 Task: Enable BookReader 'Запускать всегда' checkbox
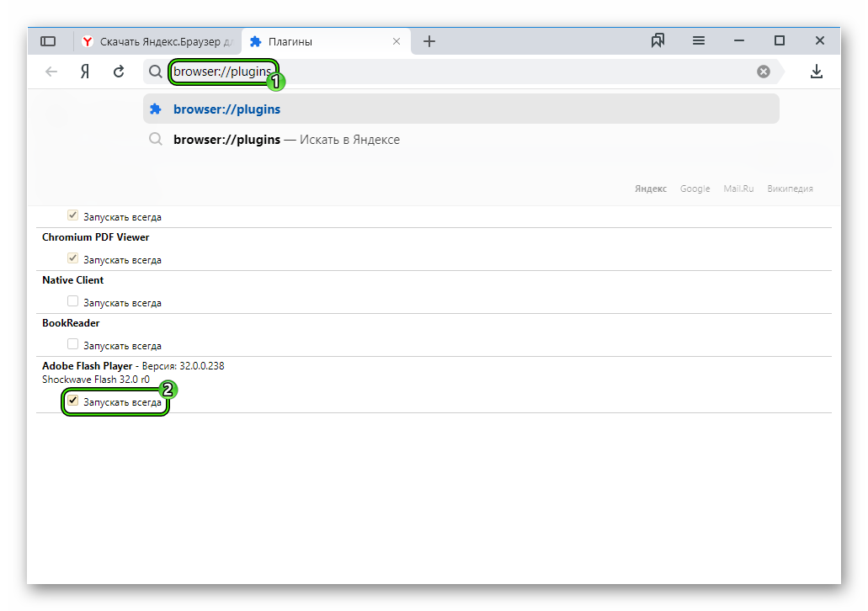(72, 343)
